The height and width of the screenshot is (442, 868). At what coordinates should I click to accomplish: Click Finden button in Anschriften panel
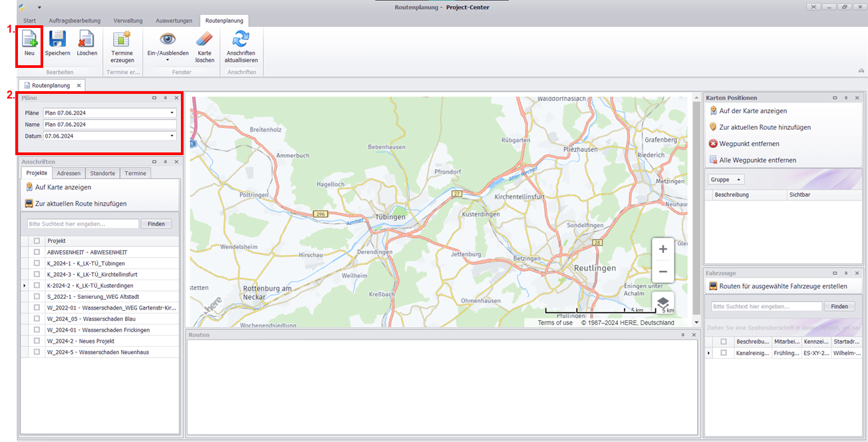[156, 224]
